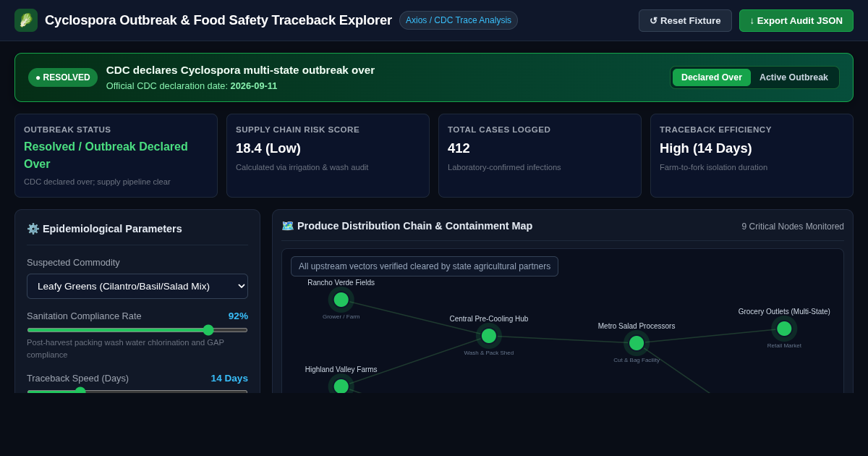The image size is (868, 456).
Task: Click the Cyclospora Outbreak Traceback Explorer title
Action: [x=218, y=20]
